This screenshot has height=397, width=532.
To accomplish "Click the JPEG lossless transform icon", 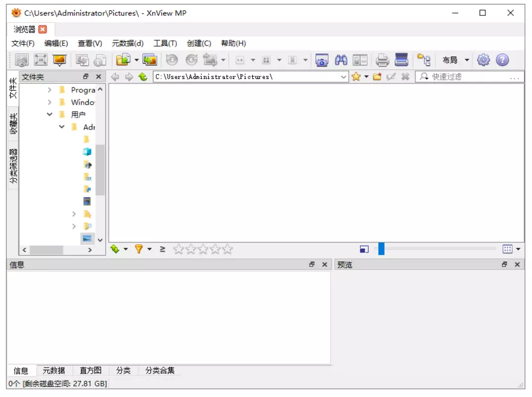I will click(210, 60).
